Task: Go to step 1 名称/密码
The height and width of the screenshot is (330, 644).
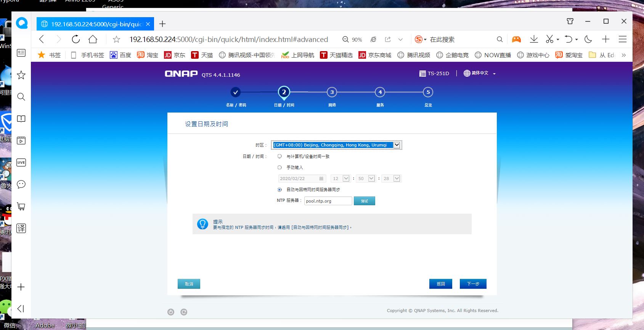Action: (x=236, y=92)
